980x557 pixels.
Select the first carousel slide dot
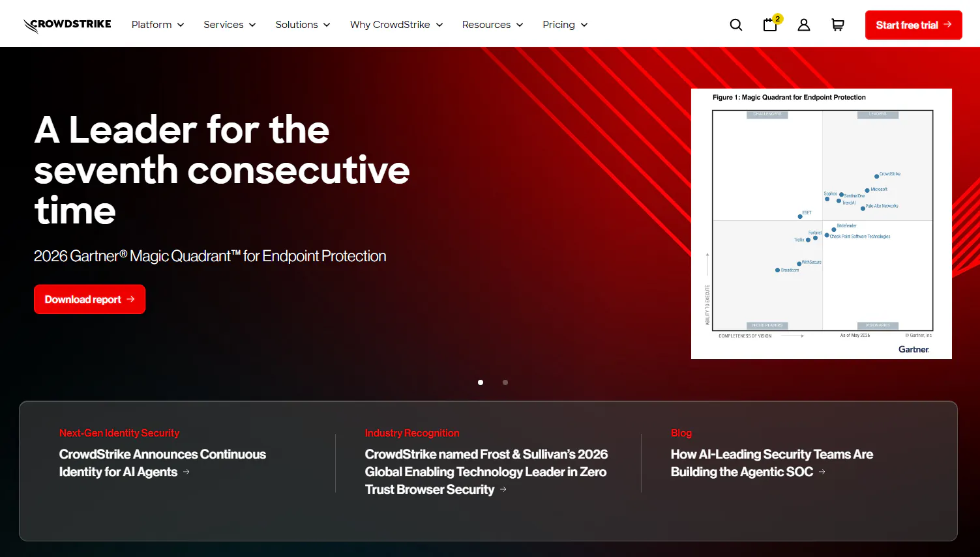pyautogui.click(x=481, y=382)
